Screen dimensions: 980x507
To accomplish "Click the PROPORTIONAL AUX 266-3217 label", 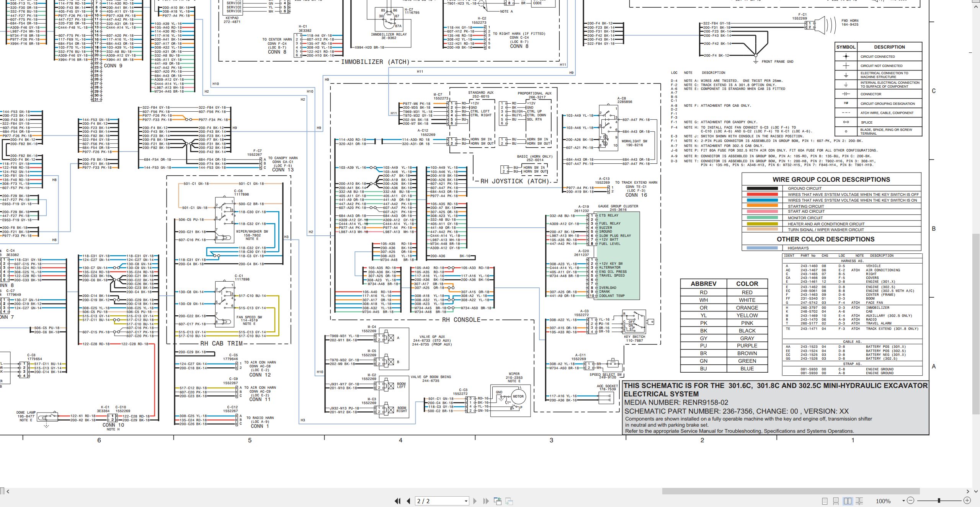I will pos(534,95).
